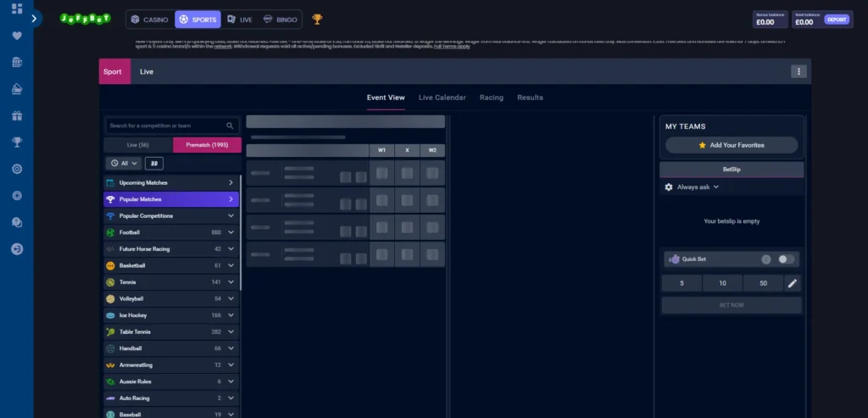
Task: Click the Bet Now button
Action: pyautogui.click(x=732, y=305)
